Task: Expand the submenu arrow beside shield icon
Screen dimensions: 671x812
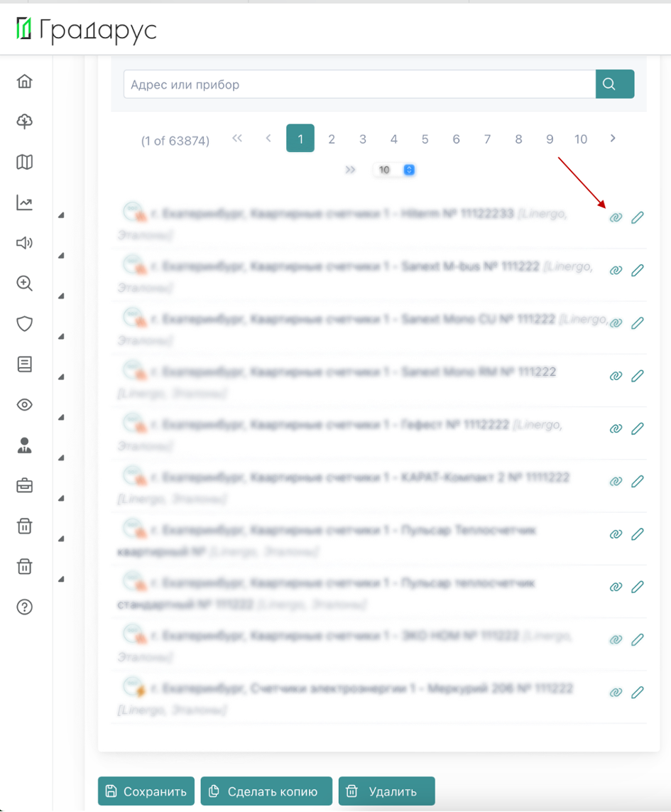Action: tap(61, 336)
